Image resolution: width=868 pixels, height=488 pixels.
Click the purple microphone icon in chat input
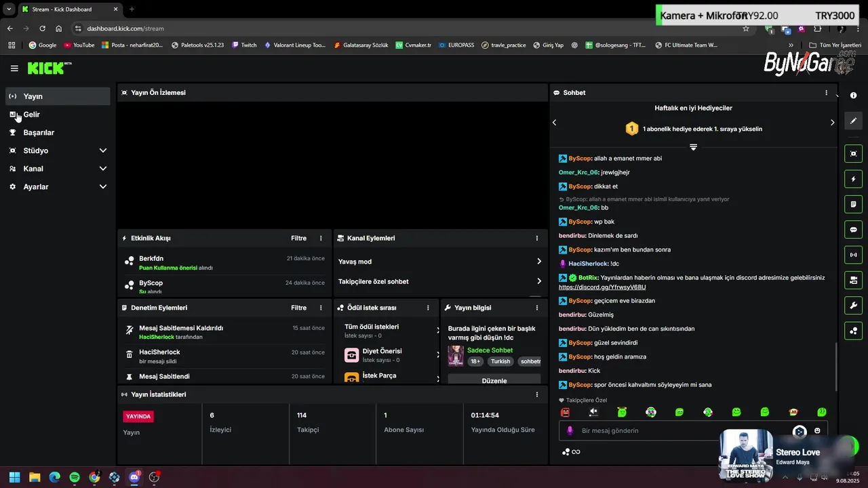[570, 430]
